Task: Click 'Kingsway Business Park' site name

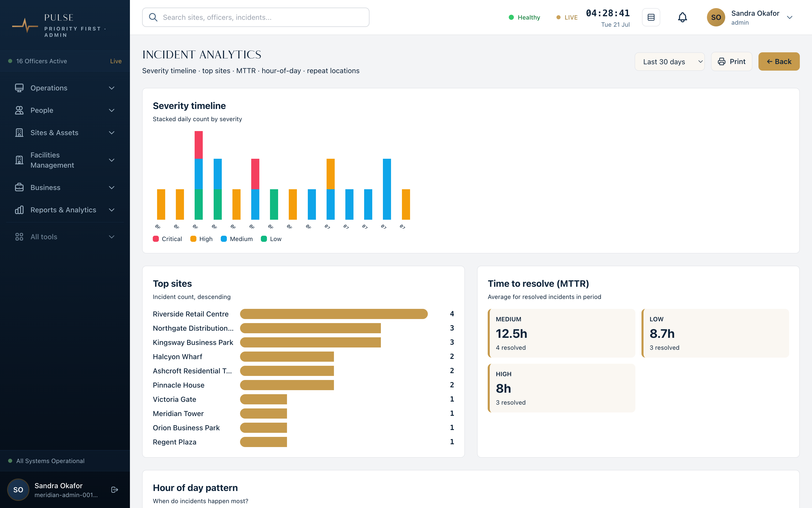Action: tap(193, 342)
